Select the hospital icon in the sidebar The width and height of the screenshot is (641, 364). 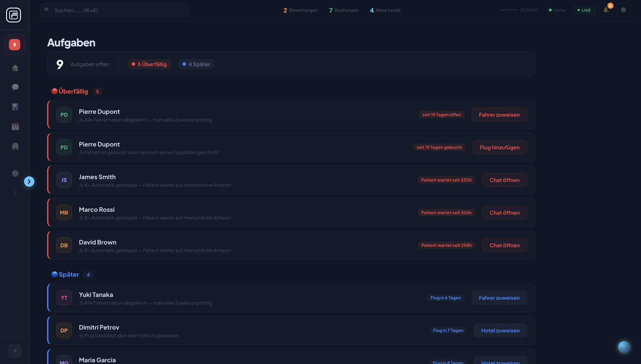pos(15,146)
